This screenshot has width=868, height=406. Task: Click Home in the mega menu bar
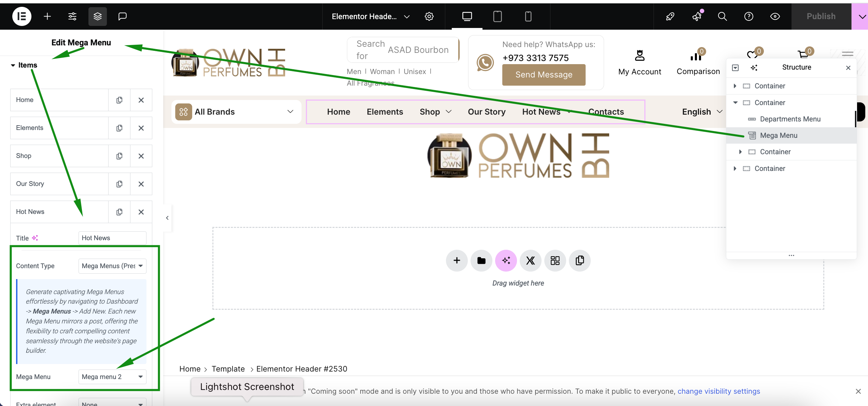click(x=338, y=112)
